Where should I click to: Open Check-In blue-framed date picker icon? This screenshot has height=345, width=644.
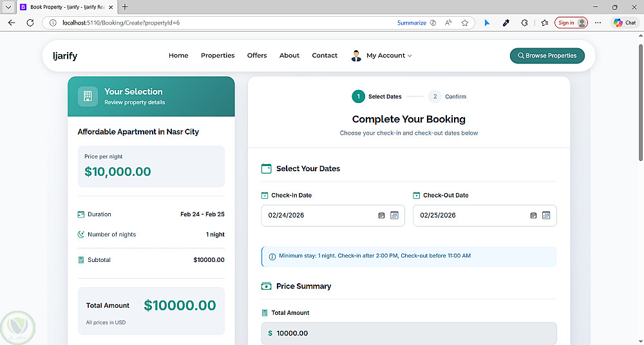coord(394,215)
